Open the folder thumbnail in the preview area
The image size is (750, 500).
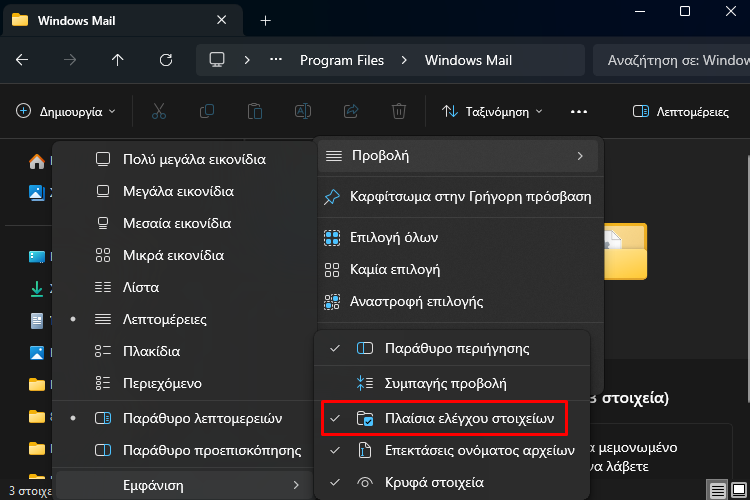pos(625,251)
